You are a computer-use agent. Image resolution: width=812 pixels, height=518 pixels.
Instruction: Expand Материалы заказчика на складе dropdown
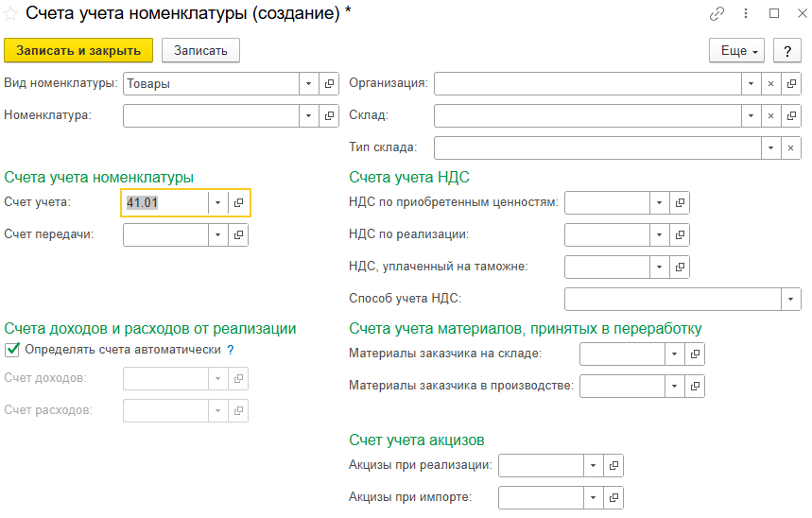[674, 354]
